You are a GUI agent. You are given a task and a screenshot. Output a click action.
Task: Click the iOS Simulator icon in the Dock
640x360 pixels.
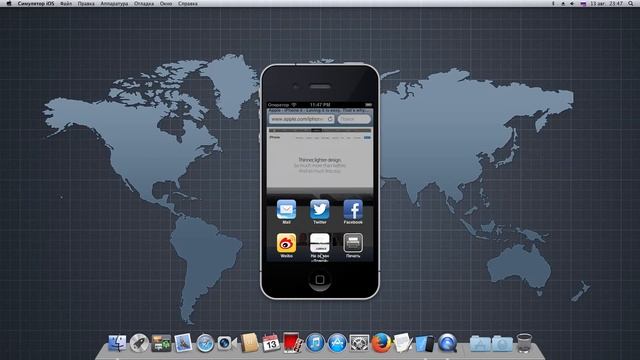tap(425, 343)
